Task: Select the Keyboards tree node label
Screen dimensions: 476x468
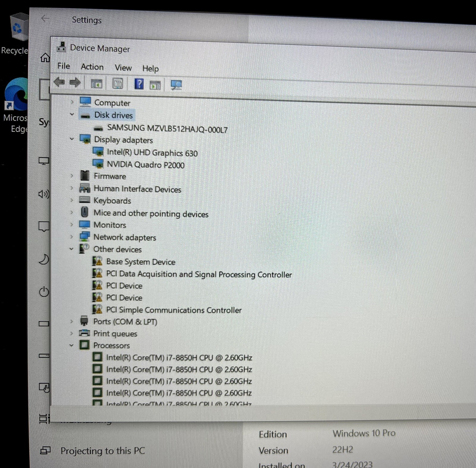Action: coord(112,201)
